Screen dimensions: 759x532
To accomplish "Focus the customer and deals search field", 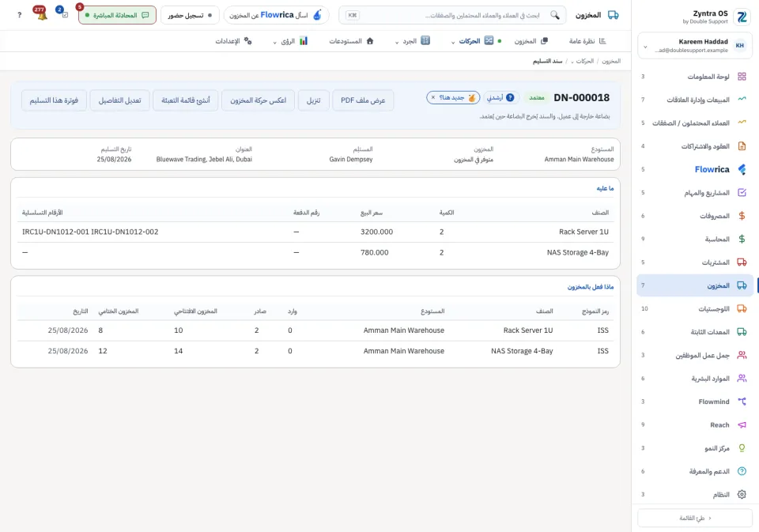I will click(452, 15).
